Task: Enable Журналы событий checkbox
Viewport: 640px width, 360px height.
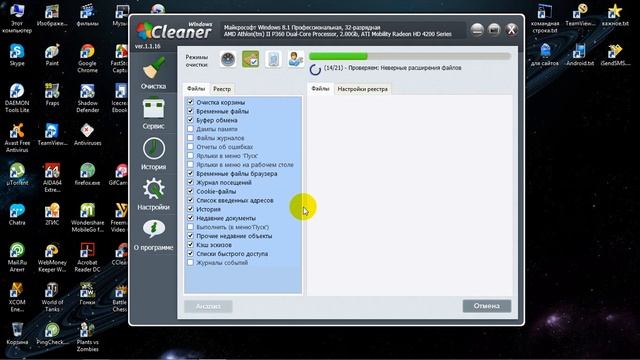Action: (191, 262)
